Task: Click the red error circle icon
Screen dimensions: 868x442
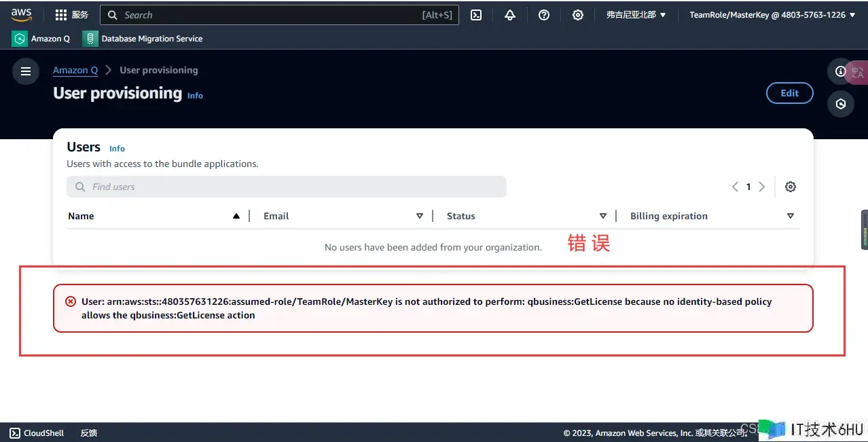Action: (x=71, y=301)
